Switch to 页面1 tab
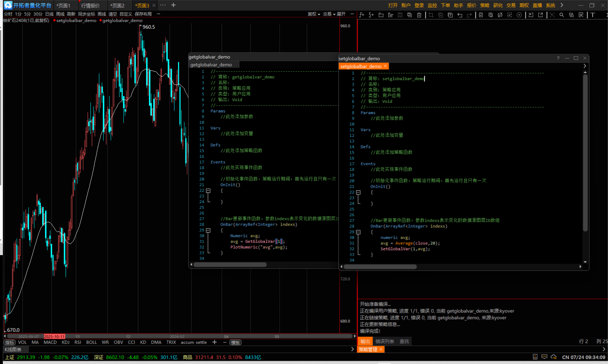The width and height of the screenshot is (608, 364). coord(63,5)
